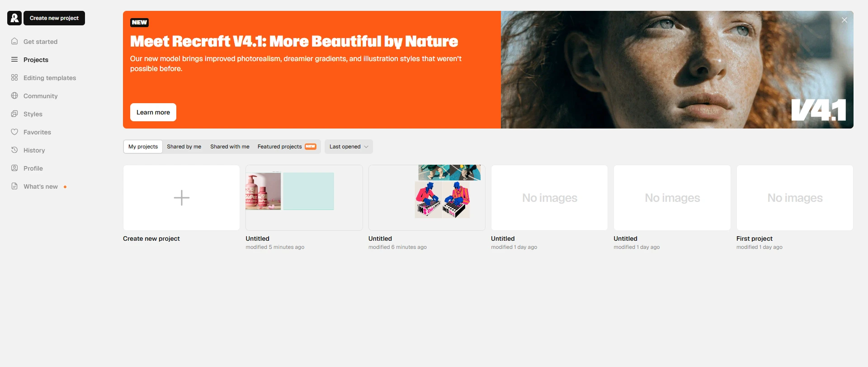Click the History clock icon

pos(14,150)
